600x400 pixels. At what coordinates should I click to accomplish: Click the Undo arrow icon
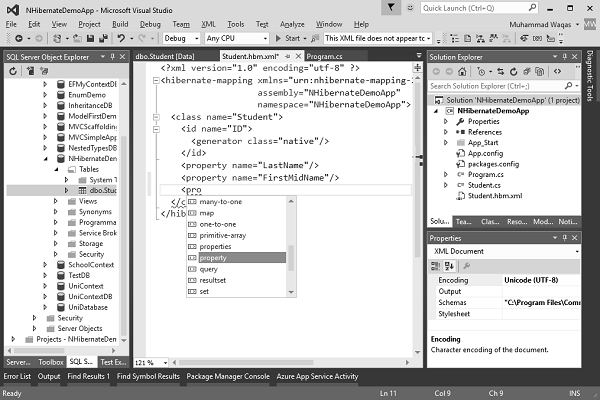tap(121, 38)
